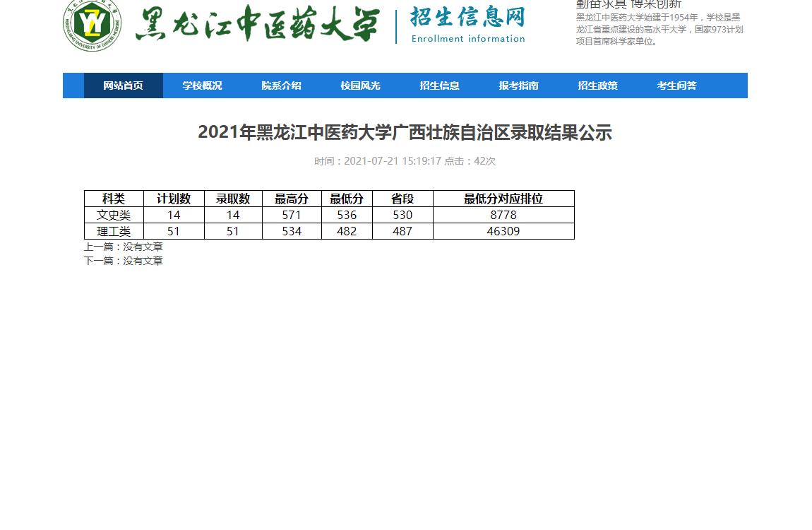Select the 最低分 header cell
Screen dimensions: 812x530
click(x=347, y=199)
